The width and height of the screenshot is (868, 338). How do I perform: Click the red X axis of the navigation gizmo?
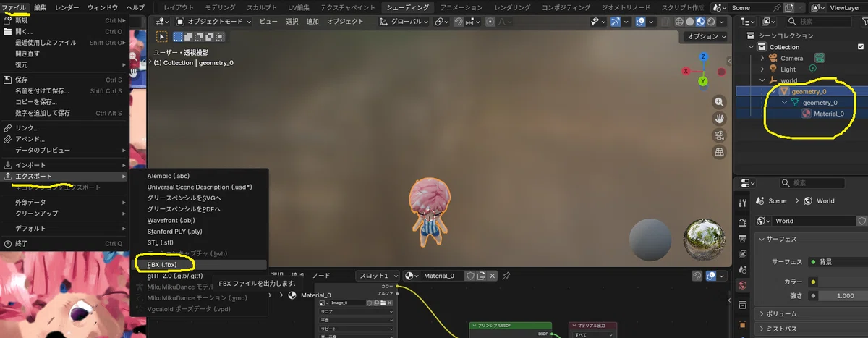pyautogui.click(x=687, y=71)
